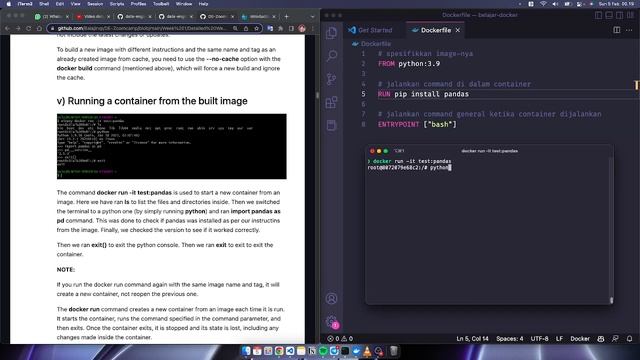Toggle the Chrome side panel icon
The width and height of the screenshot is (640, 360).
(x=291, y=28)
